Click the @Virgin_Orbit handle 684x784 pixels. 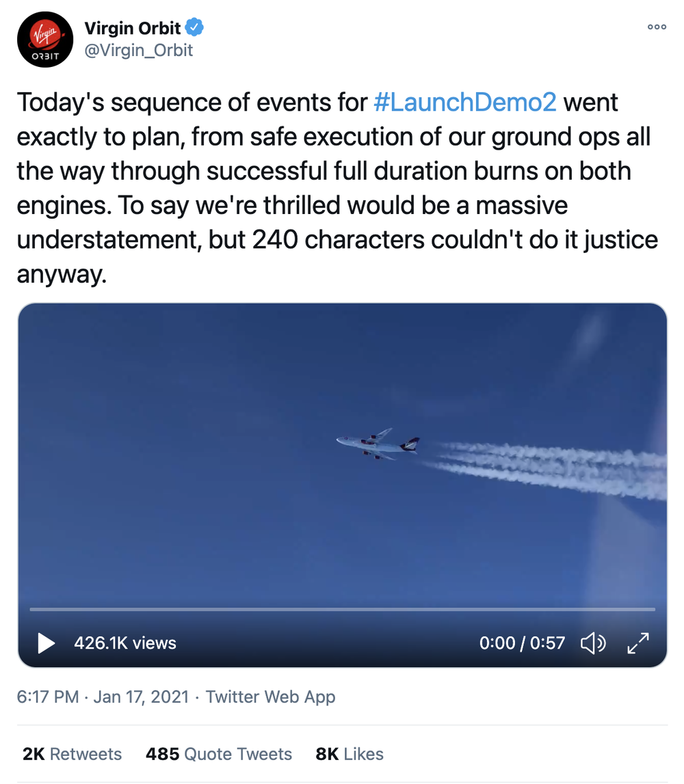138,50
